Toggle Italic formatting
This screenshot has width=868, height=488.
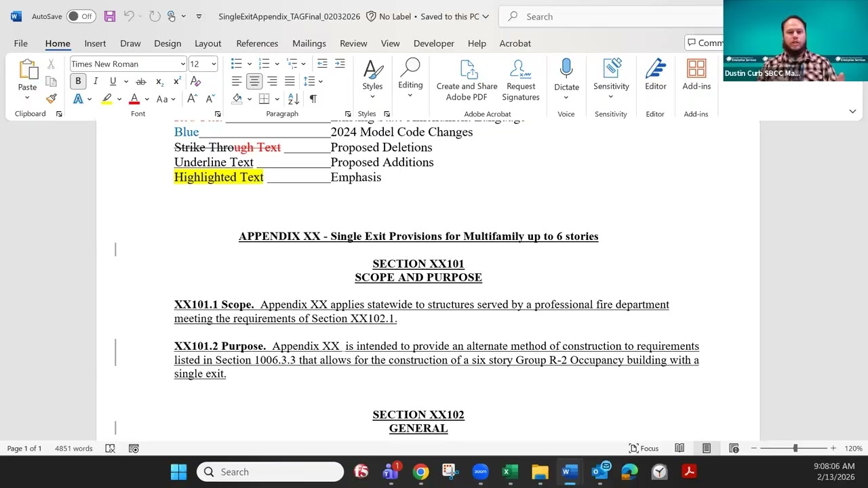coord(96,81)
